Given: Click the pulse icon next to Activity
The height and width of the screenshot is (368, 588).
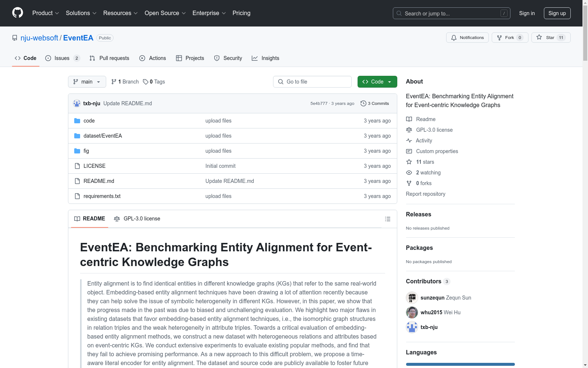Looking at the screenshot, I should (409, 141).
